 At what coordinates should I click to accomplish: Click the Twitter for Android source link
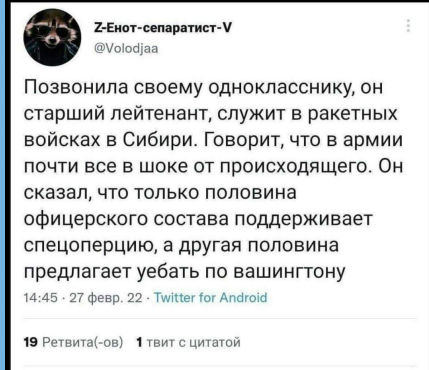tap(211, 297)
